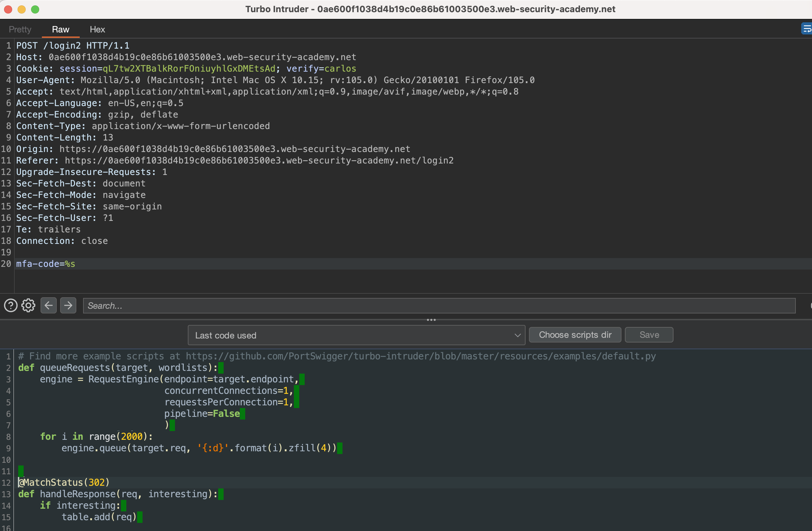Focus the Search... input field
812x531 pixels.
pos(439,306)
